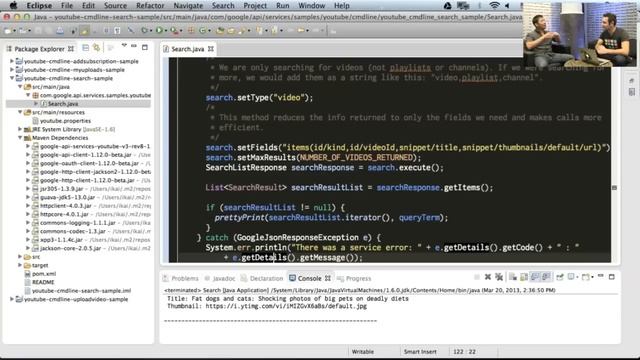Maximize the Package Explorer view
The image size is (640, 360).
point(144,47)
